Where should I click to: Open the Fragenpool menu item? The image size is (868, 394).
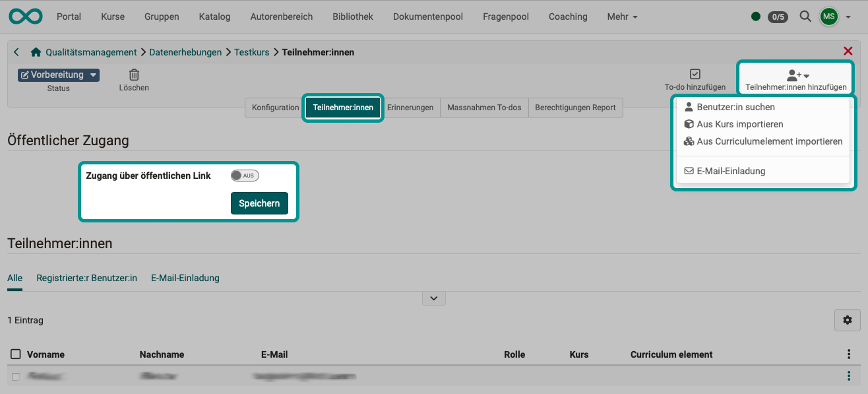(x=505, y=16)
